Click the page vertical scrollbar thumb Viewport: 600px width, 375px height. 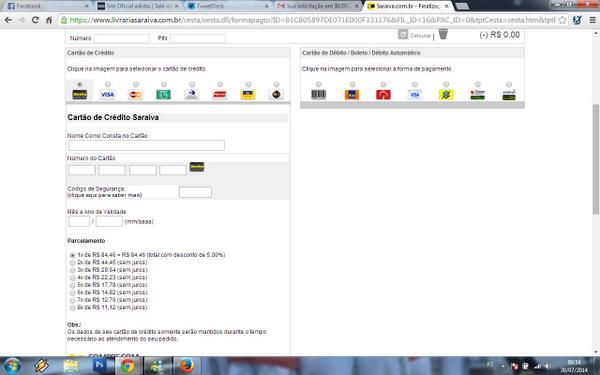596,159
